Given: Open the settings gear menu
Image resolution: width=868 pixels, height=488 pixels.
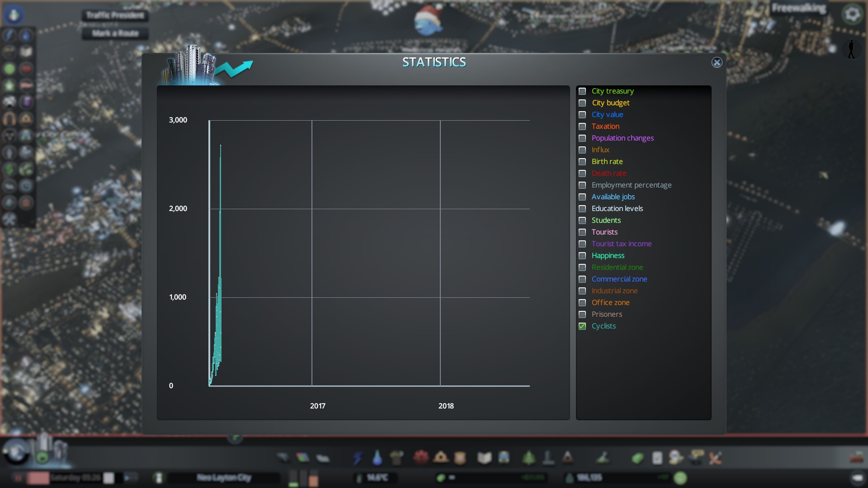Looking at the screenshot, I should [x=852, y=14].
